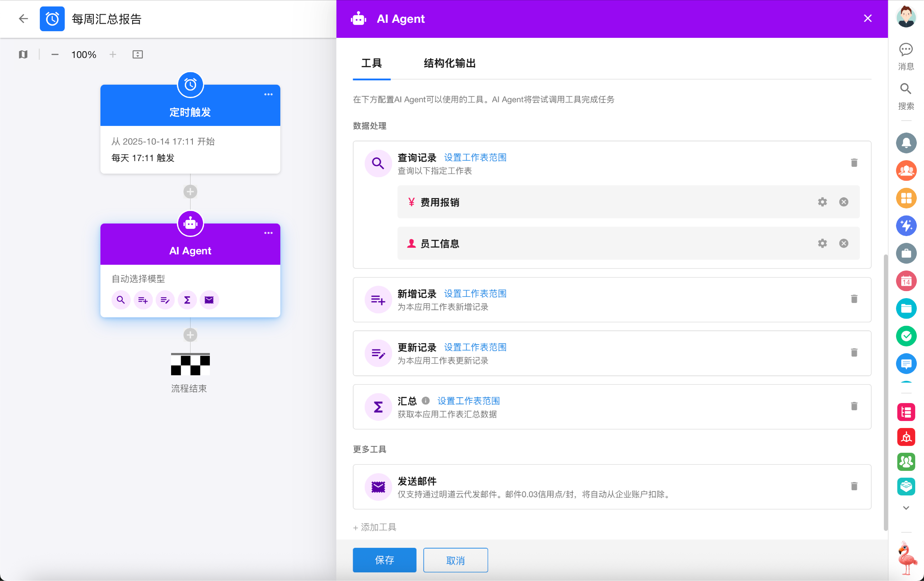Toggle the map overview icon on canvas toolbar
924x581 pixels.
[x=23, y=55]
